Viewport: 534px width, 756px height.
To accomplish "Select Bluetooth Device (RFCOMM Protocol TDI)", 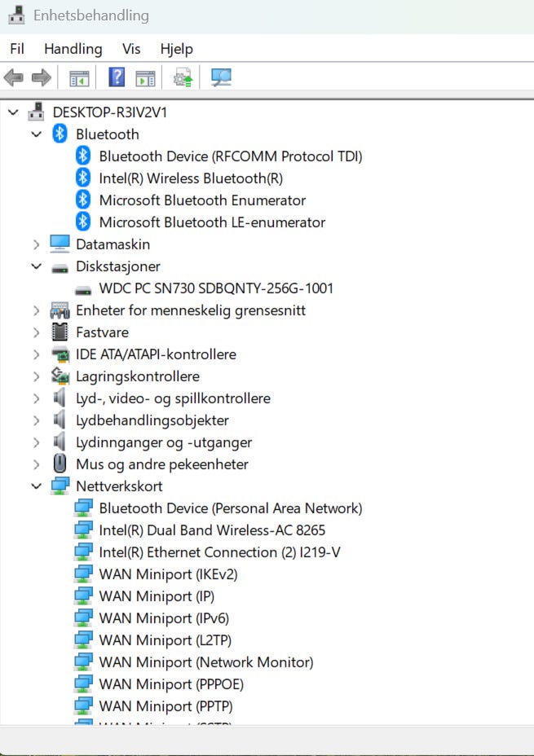I will click(231, 156).
